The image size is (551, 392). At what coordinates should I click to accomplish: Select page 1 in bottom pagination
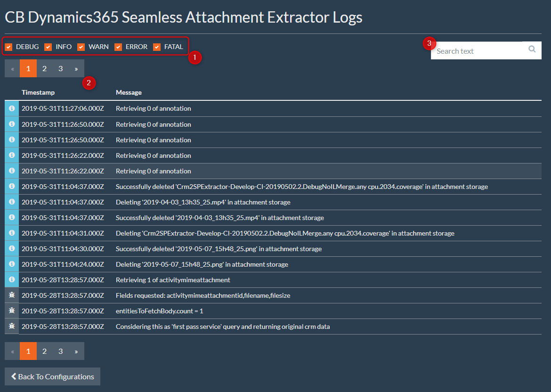tap(28, 351)
